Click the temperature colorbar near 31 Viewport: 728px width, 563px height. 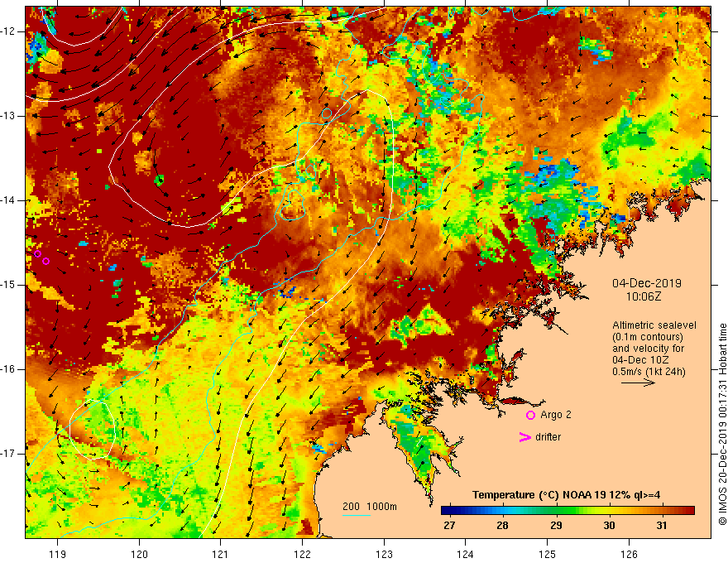[662, 511]
